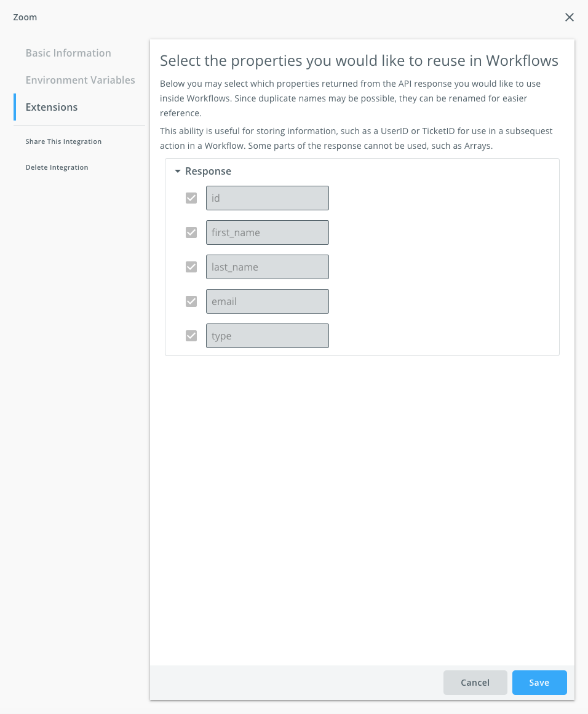Switch to the Basic Information section
The image size is (588, 714).
click(68, 53)
